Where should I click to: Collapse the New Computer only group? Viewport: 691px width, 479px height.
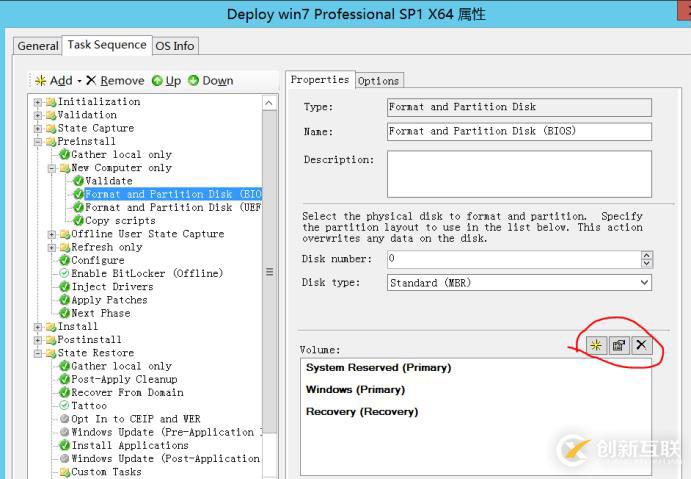pos(52,168)
